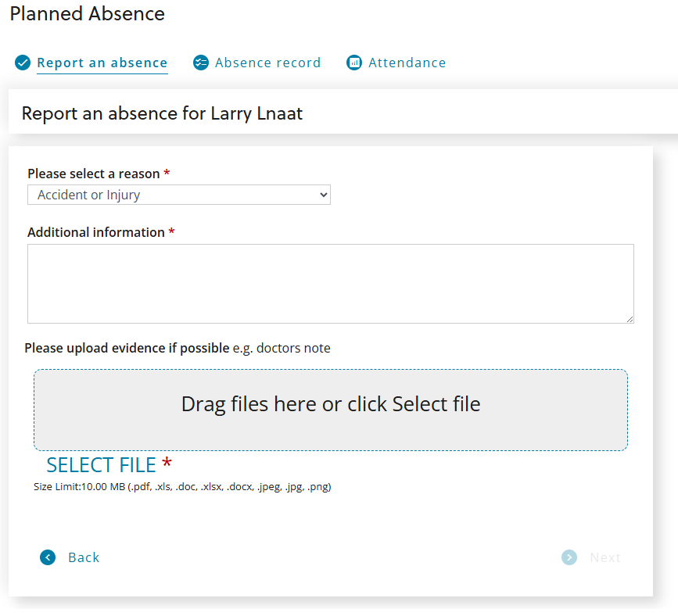Screen dimensions: 678x616
Task: Click the chart icon beside Attendance
Action: [x=354, y=63]
